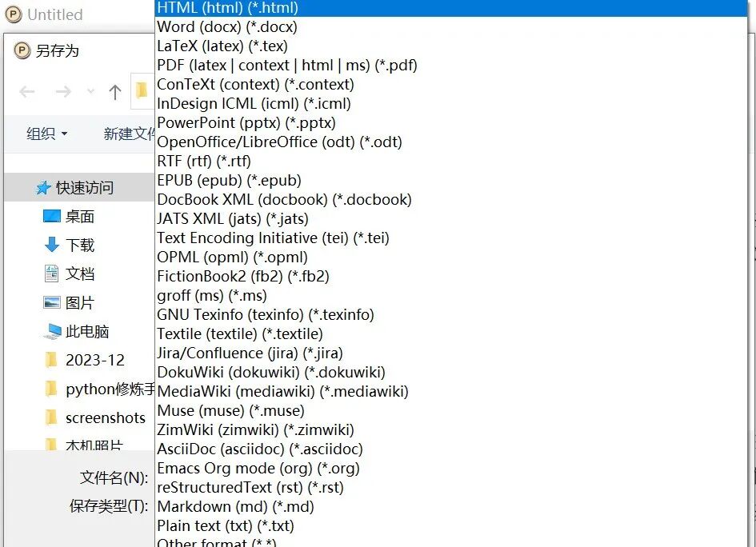Screen dimensions: 756x547
Task: Open 2023-12 folder in sidebar
Action: click(x=95, y=360)
